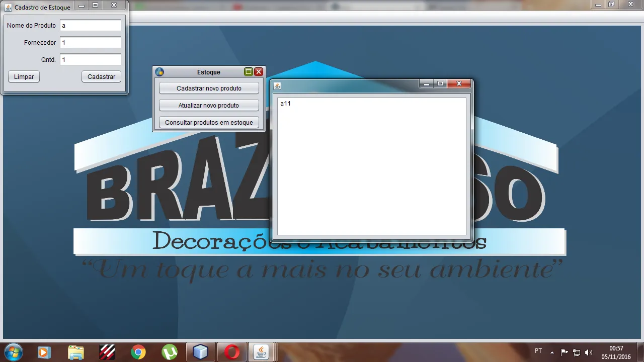644x362 pixels.
Task: Maximize the window showing a11
Action: point(440,84)
